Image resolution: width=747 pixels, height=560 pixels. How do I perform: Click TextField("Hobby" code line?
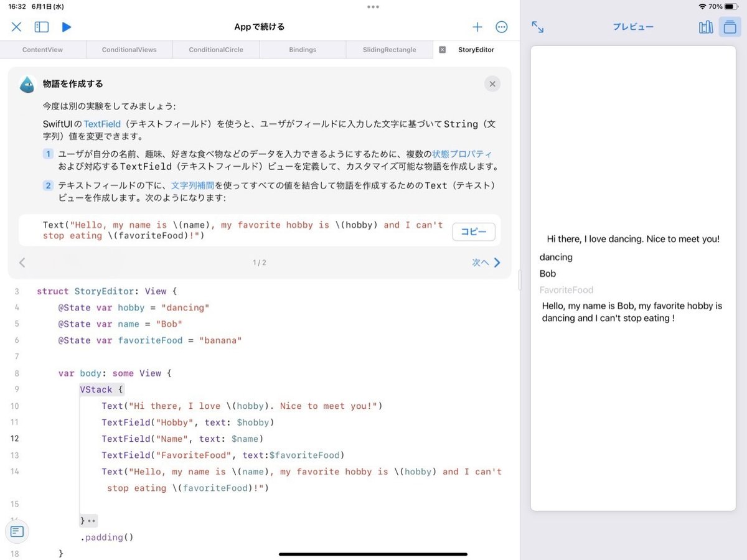(188, 422)
